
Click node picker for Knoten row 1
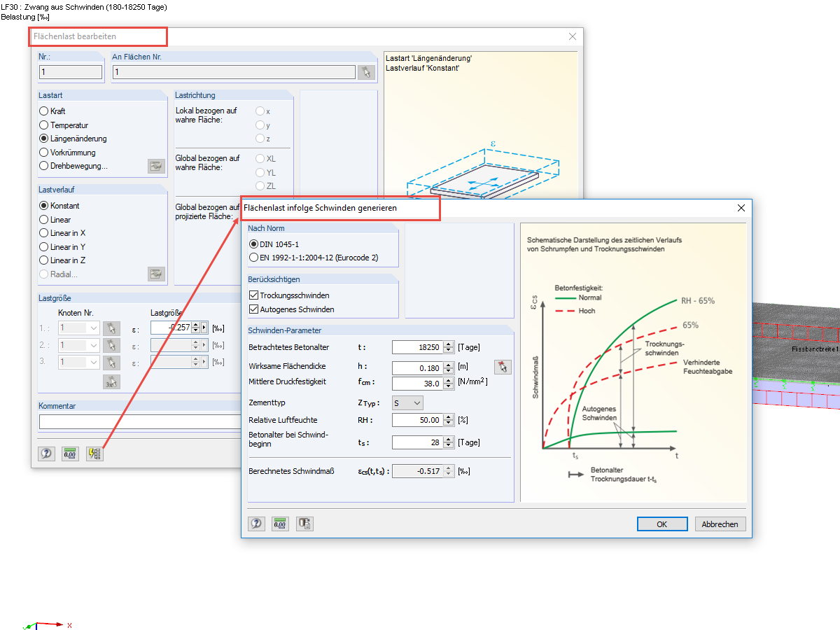click(111, 328)
